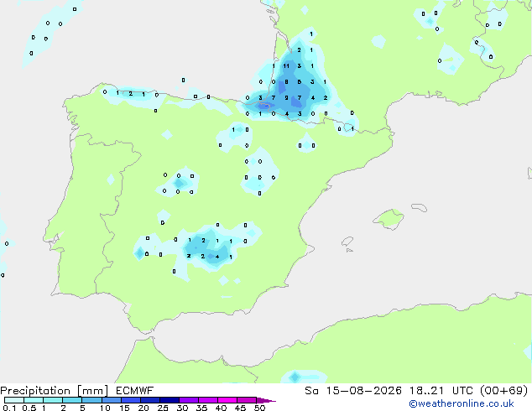Click the legend label '10'
This screenshot has height=411, width=532.
pos(105,408)
